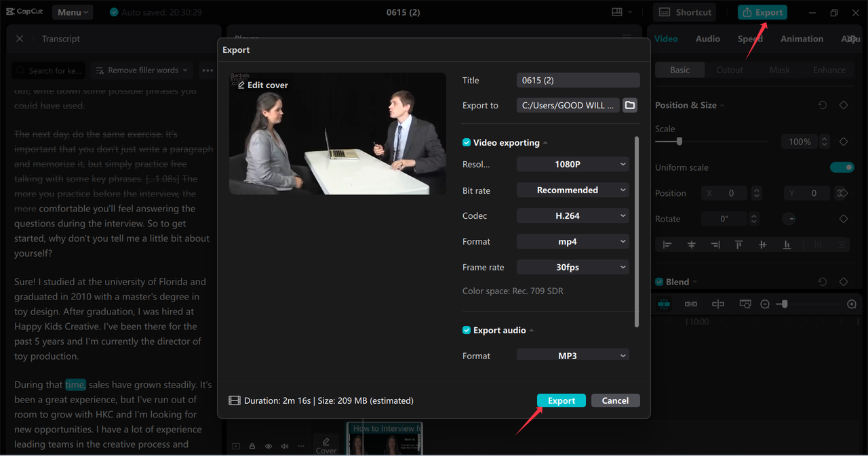The image size is (868, 456).
Task: Open the Codec H.264 dropdown
Action: [573, 215]
